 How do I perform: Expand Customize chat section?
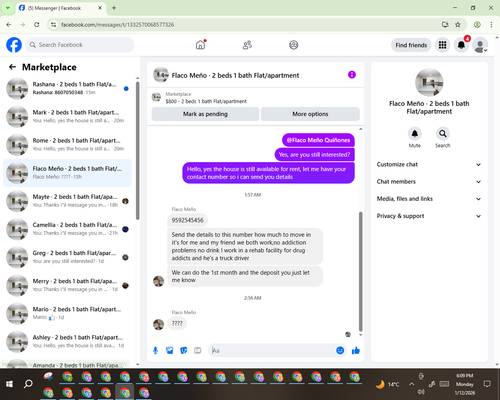[x=429, y=164]
